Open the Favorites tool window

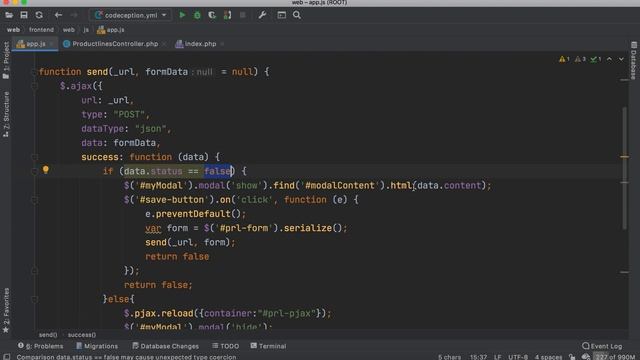point(6,310)
